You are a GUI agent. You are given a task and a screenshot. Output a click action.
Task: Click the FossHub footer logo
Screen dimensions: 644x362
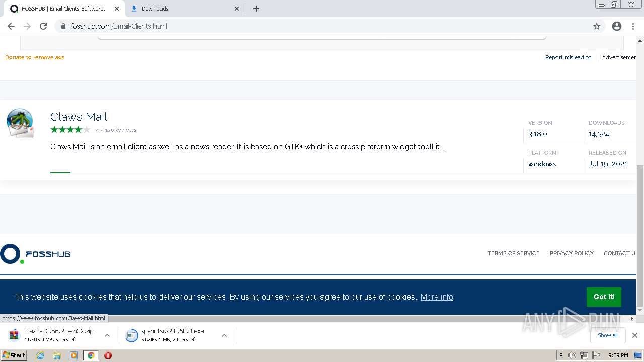point(35,254)
